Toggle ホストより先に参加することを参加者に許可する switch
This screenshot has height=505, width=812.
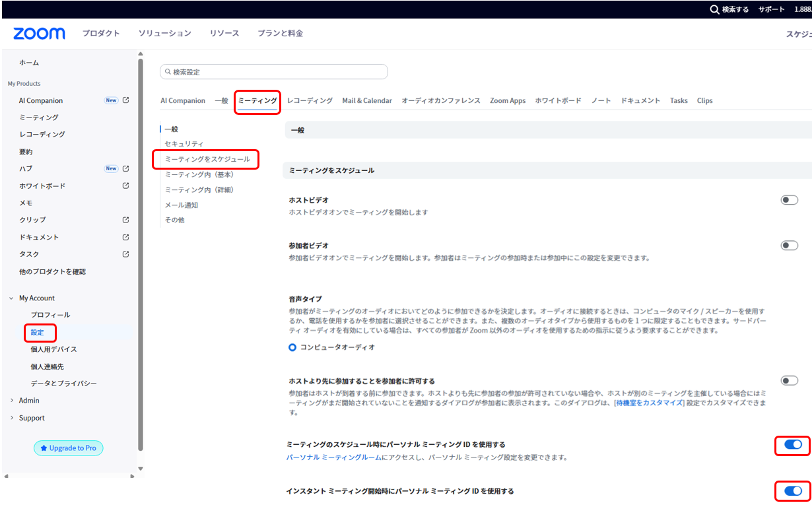pyautogui.click(x=789, y=381)
